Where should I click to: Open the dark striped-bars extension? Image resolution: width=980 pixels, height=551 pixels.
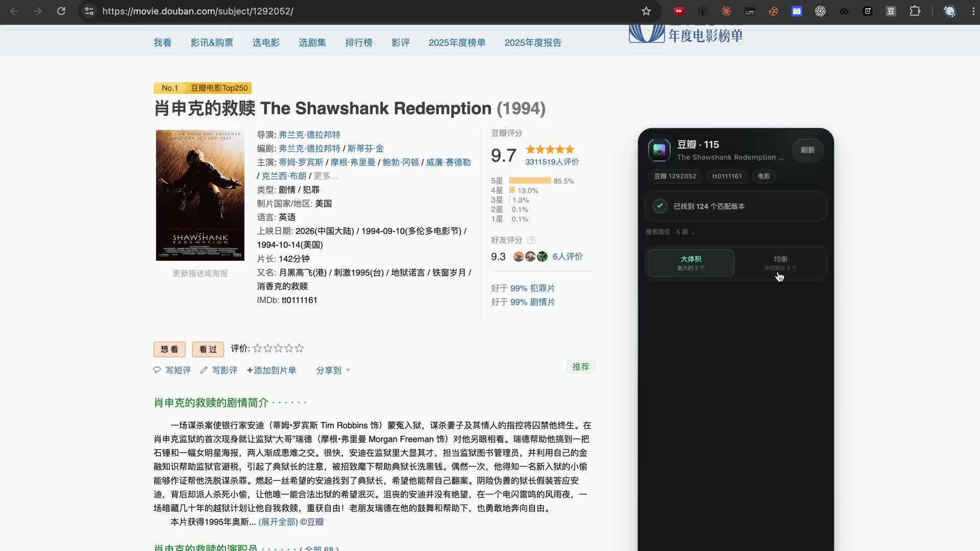click(750, 11)
